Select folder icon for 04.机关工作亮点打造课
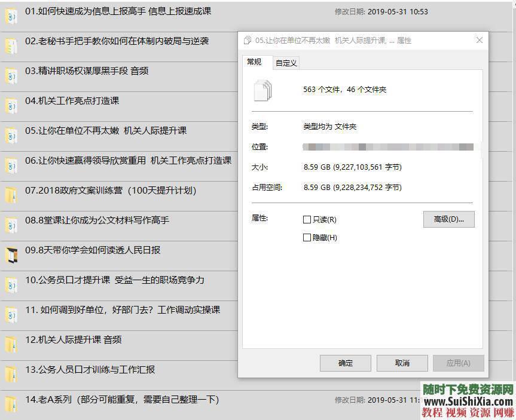This screenshot has height=420, width=516. [x=11, y=106]
